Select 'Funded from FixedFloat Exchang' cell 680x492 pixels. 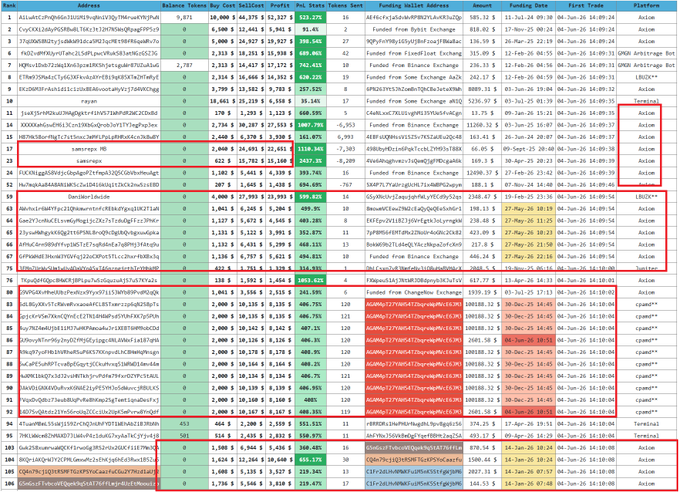[x=414, y=53]
